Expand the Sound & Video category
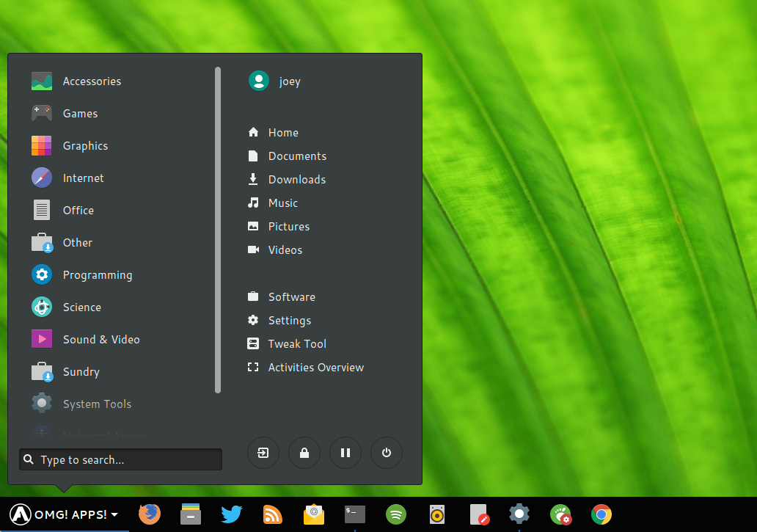 click(100, 340)
